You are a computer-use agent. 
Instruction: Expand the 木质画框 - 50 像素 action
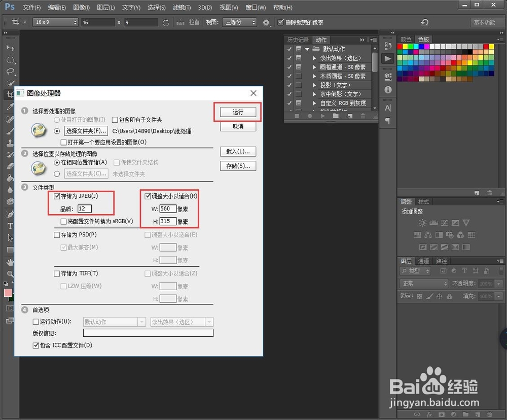click(314, 76)
